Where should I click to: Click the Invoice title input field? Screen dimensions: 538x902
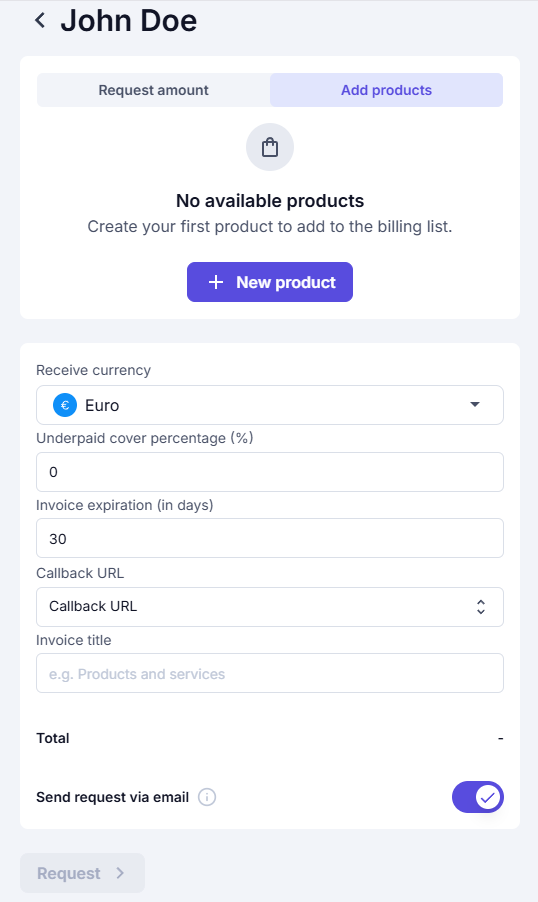tap(270, 673)
